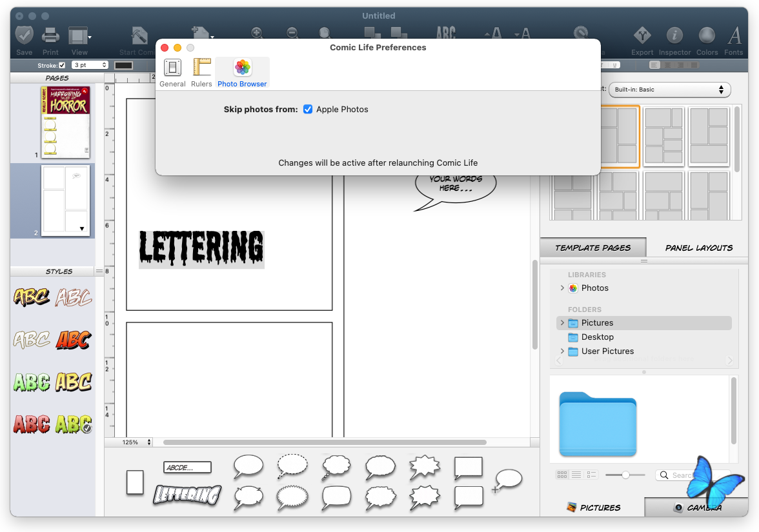Open the Colors panel
The height and width of the screenshot is (532, 759).
(x=707, y=36)
